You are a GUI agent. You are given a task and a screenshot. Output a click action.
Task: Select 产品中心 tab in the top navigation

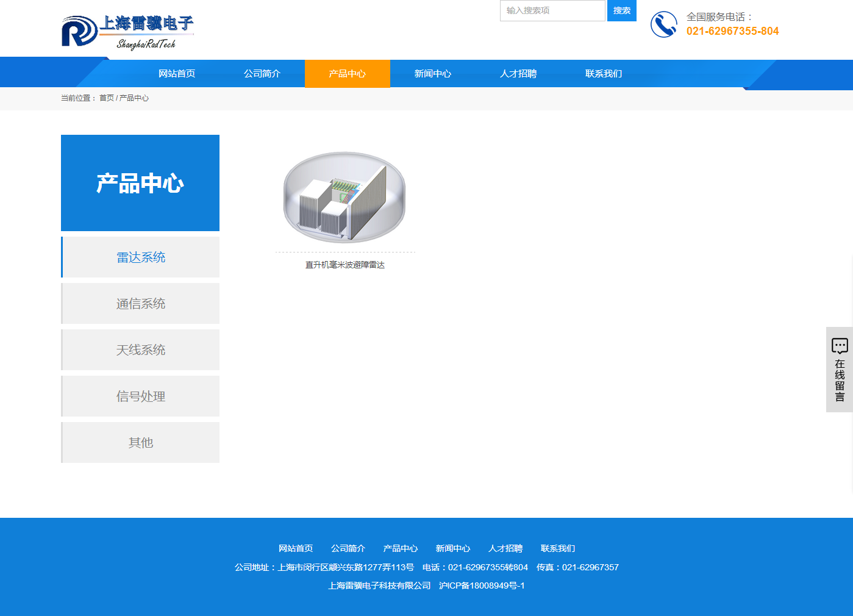[x=348, y=74]
